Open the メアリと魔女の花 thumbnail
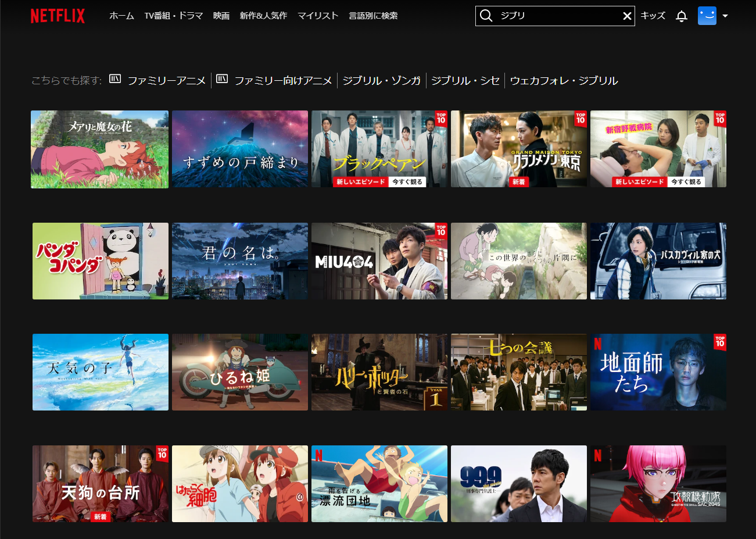Screen dimensions: 756x539 pyautogui.click(x=99, y=149)
